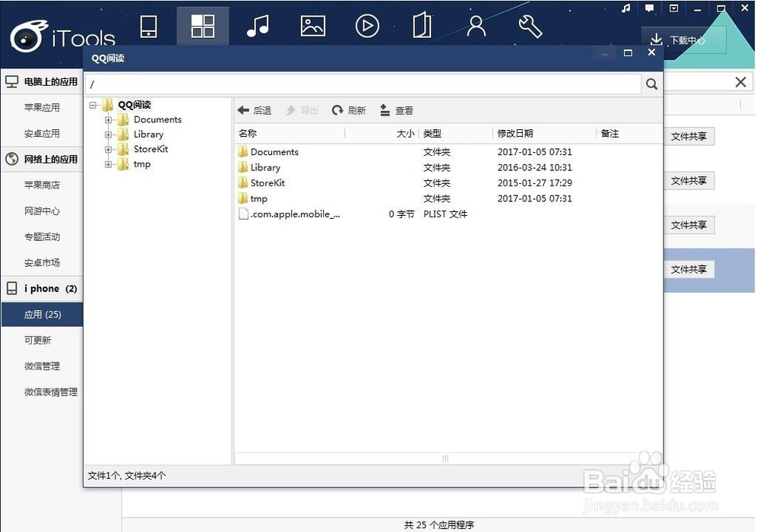
Task: Click date 2016-03-24 10:31 cell
Action: pyautogui.click(x=534, y=167)
